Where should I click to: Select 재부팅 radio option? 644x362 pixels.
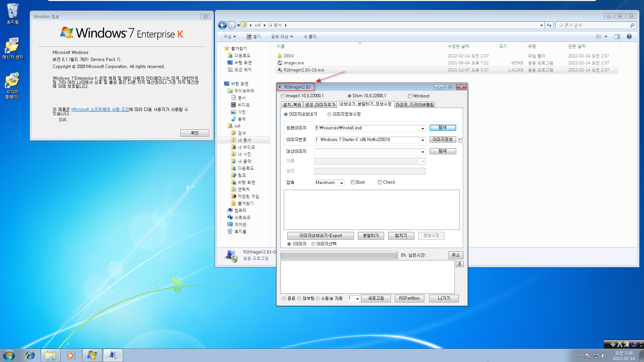point(299,299)
